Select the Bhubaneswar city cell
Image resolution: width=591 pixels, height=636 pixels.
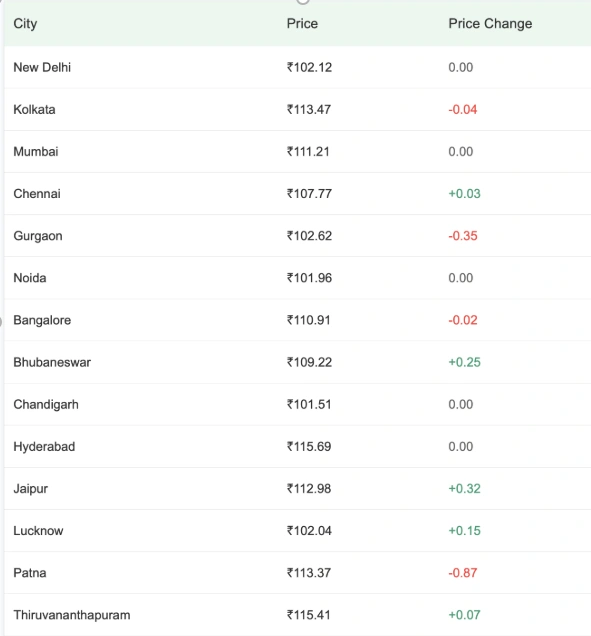[x=52, y=362]
